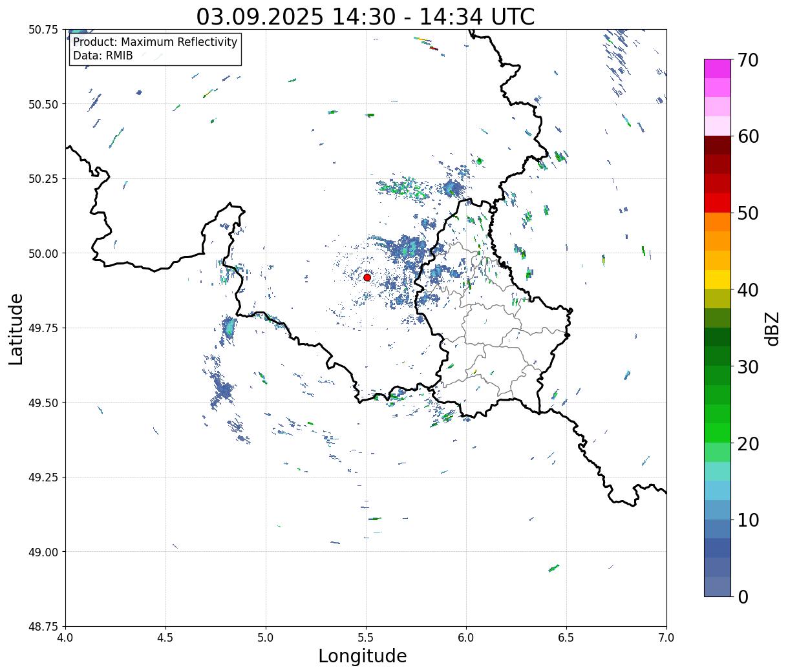Click the 'dBZ' colorbar label
Viewport: 788px width, 672px height.
(772, 328)
